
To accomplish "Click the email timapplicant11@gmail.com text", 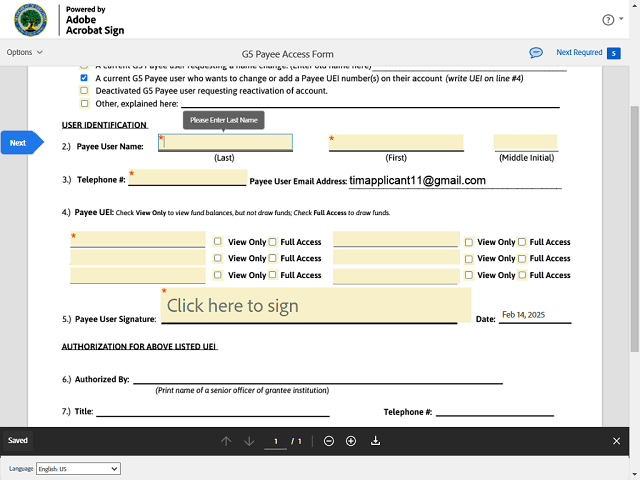I will coord(417,180).
